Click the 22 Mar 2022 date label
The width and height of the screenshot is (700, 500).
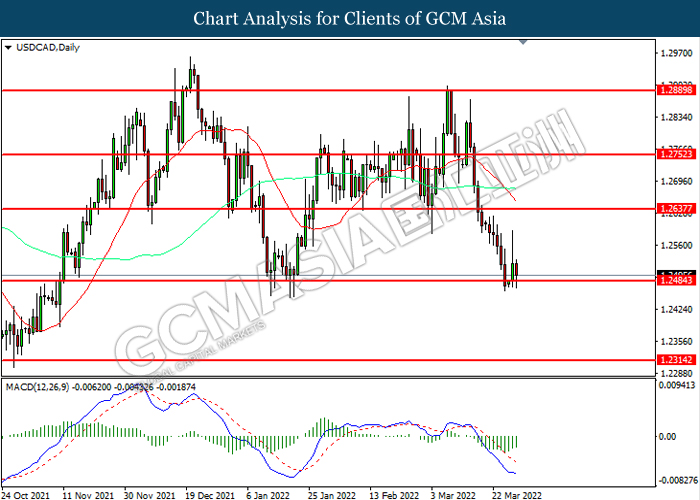coord(517,495)
